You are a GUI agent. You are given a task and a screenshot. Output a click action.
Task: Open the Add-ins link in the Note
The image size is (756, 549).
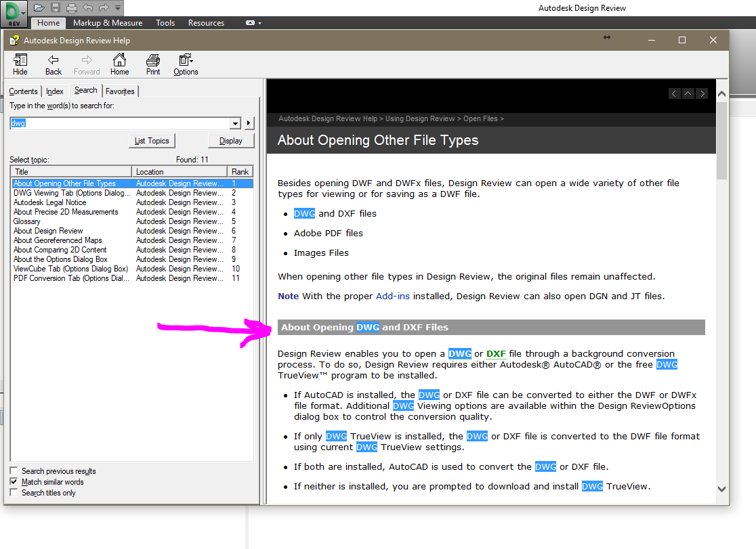[x=392, y=296]
